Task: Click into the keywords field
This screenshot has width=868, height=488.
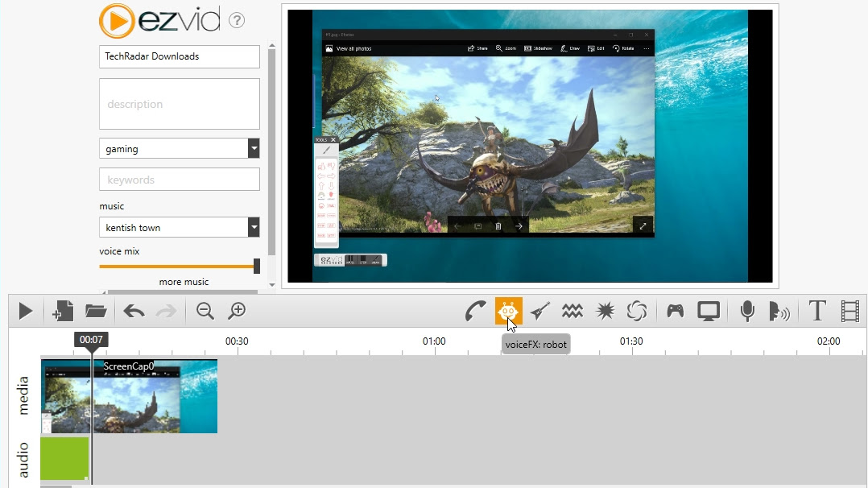Action: pyautogui.click(x=180, y=180)
